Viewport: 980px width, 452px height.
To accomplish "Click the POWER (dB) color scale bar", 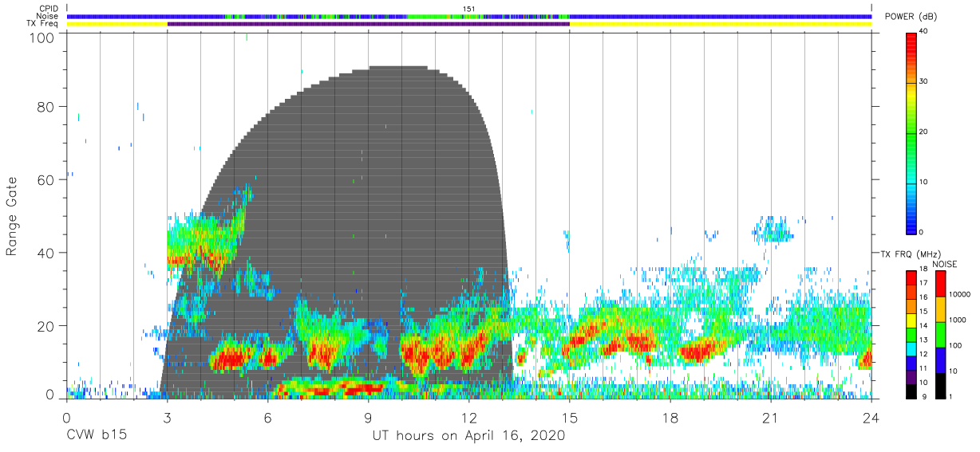I will click(x=911, y=132).
